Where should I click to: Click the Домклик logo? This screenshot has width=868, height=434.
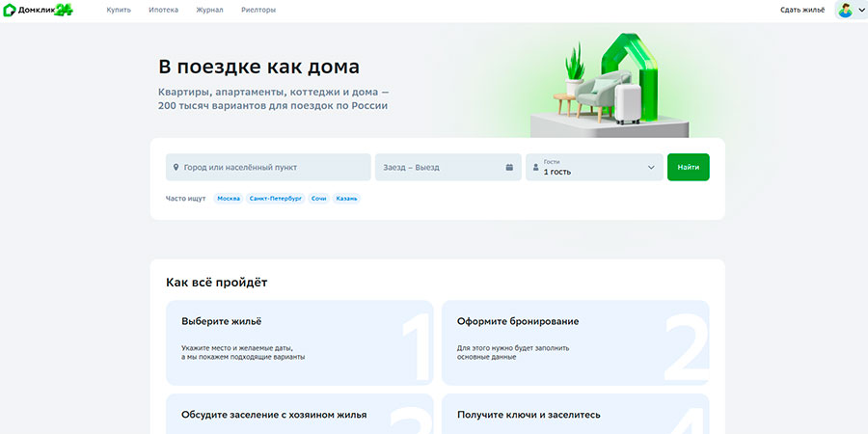pos(38,10)
